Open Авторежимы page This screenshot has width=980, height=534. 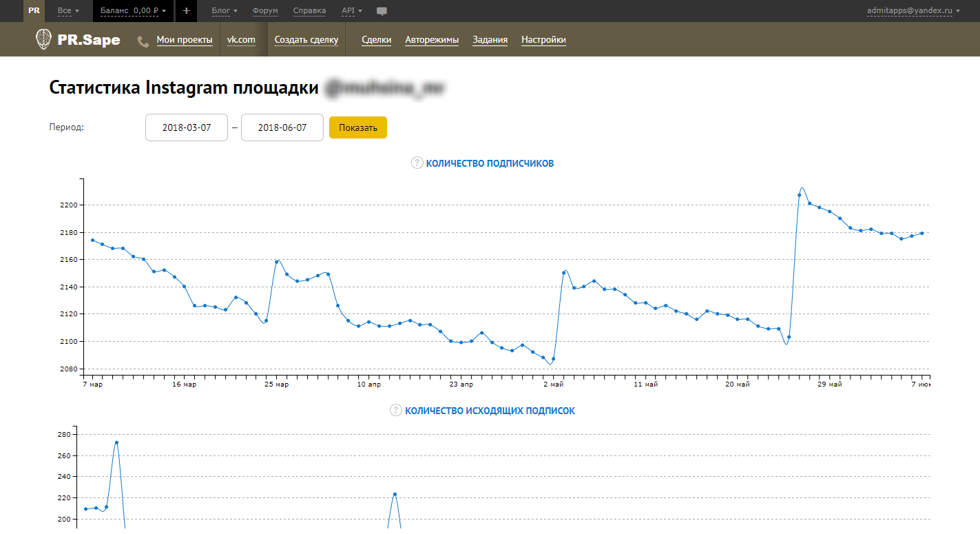point(432,40)
